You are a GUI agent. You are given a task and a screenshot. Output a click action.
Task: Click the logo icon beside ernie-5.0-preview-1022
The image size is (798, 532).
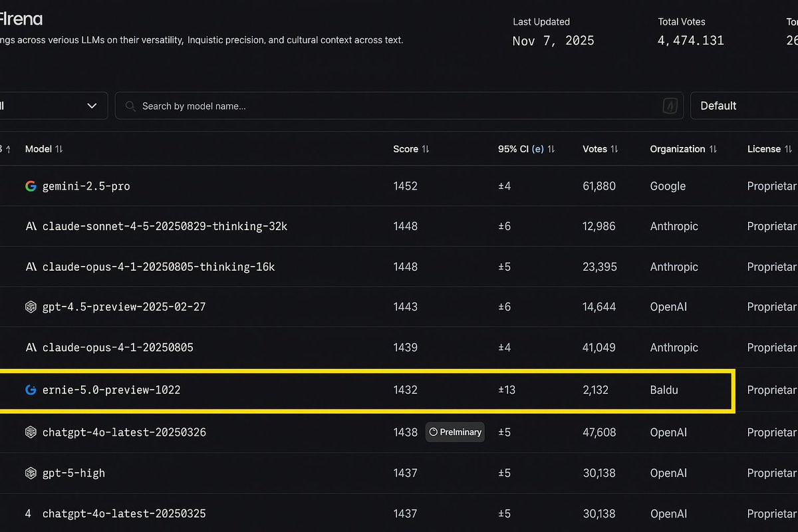click(31, 390)
